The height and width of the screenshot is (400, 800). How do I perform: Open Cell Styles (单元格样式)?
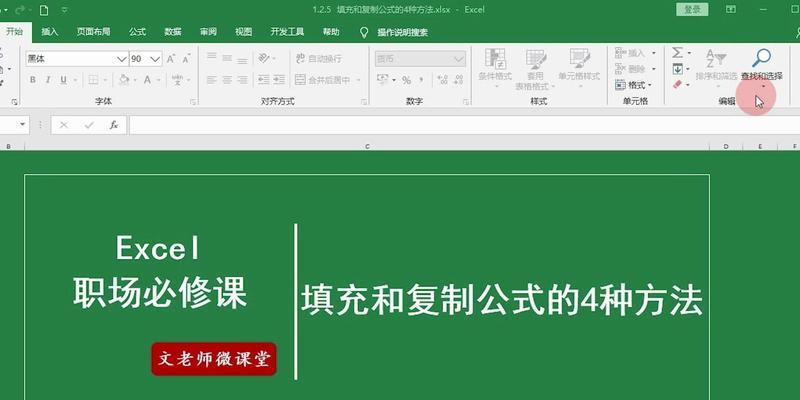(x=579, y=68)
